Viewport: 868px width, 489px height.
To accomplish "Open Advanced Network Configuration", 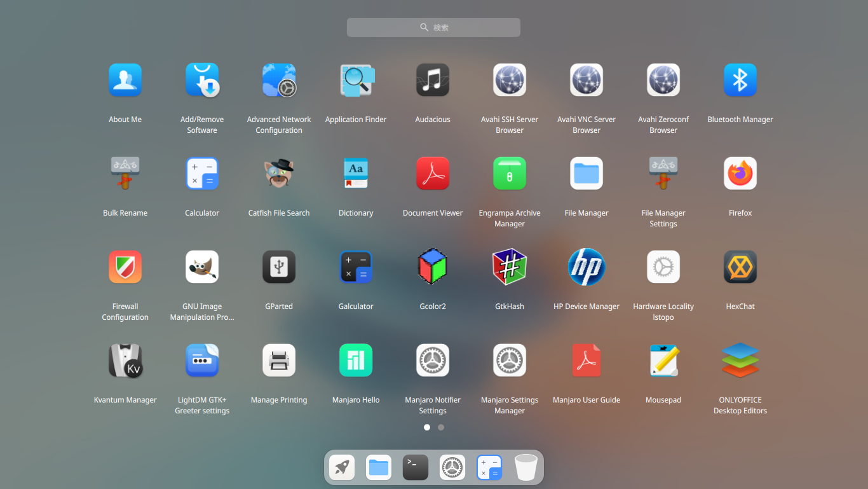I will coord(279,80).
